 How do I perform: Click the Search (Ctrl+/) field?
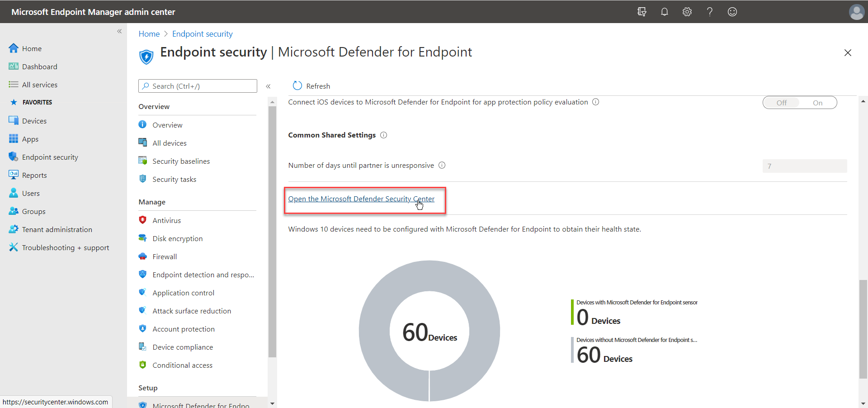[x=198, y=86]
